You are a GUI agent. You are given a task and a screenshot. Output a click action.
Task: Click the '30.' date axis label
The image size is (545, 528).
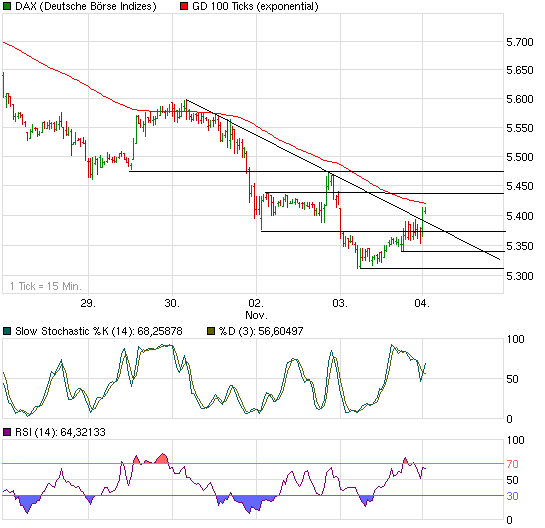172,303
